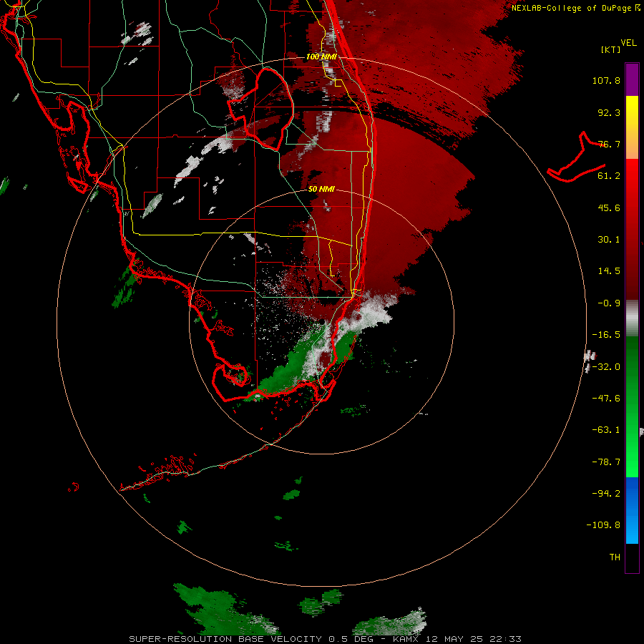Select the -47.6 scale value
Image resolution: width=644 pixels, height=644 pixels.
(606, 399)
